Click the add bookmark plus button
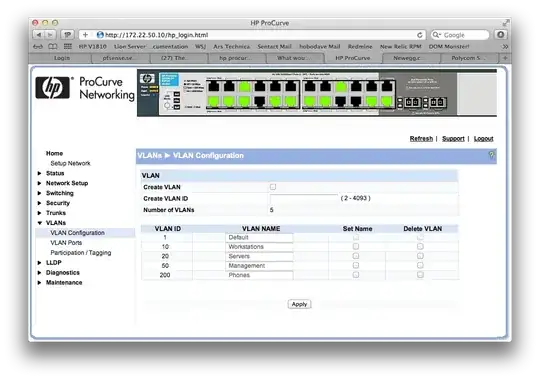The height and width of the screenshot is (381, 540). (85, 35)
